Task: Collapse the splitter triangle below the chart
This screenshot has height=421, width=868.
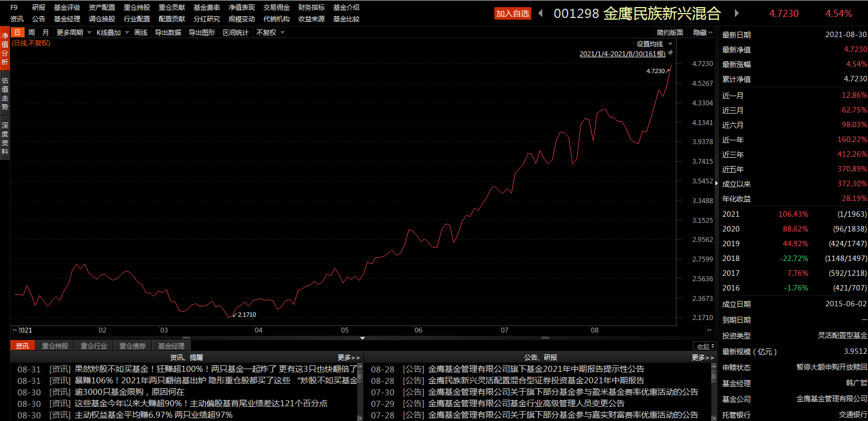Action: tap(362, 338)
